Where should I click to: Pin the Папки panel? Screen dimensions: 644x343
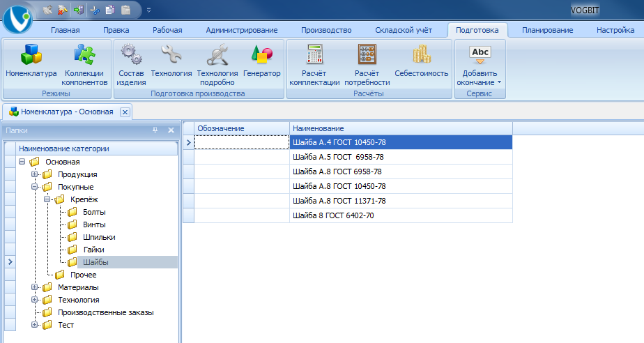click(x=155, y=130)
